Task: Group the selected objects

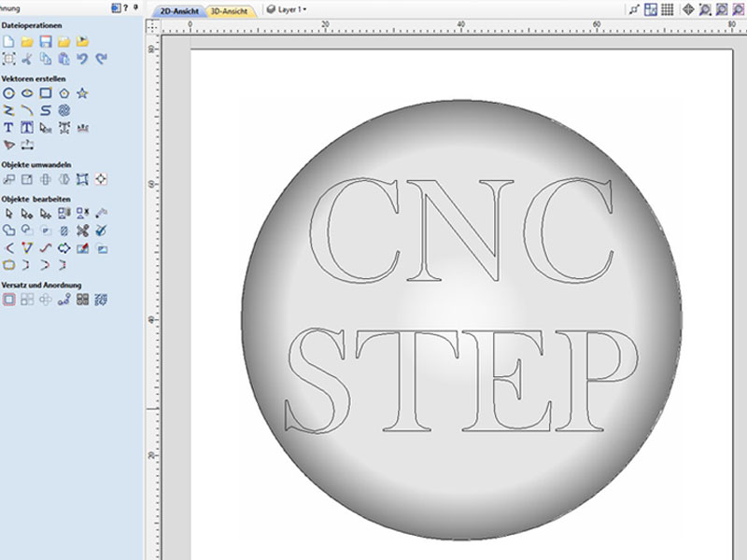Action: click(63, 214)
